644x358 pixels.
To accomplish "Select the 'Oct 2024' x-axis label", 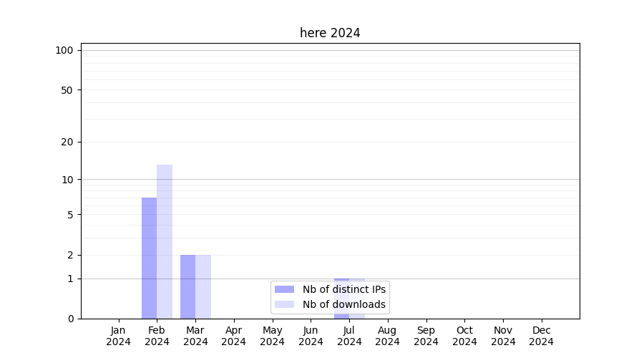I will [464, 336].
